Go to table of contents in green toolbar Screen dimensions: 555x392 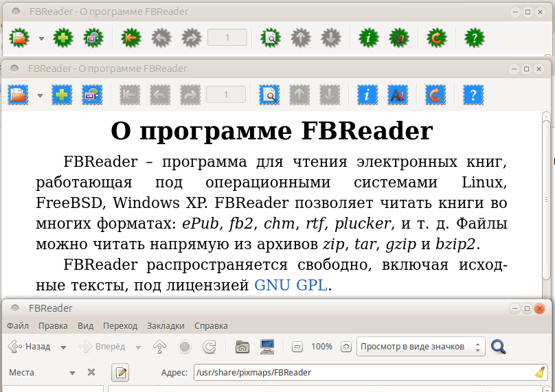coord(131,38)
